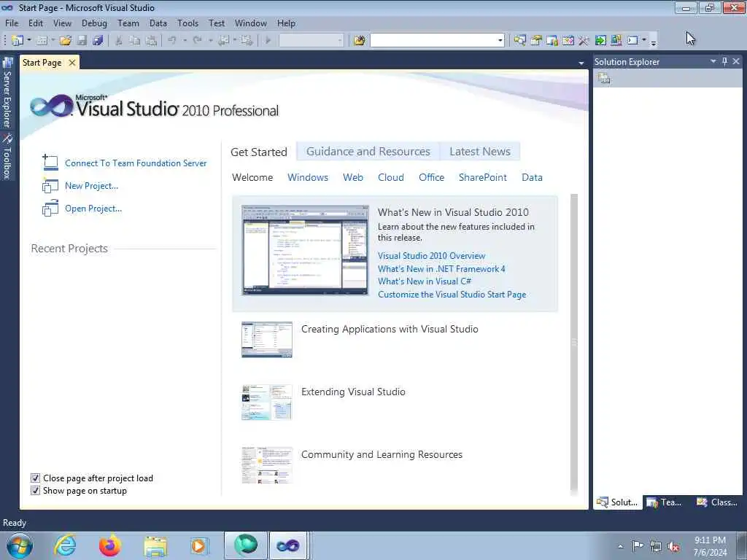Image resolution: width=747 pixels, height=560 pixels.
Task: Open Solution Explorer from the toolbar icon
Action: tap(519, 41)
